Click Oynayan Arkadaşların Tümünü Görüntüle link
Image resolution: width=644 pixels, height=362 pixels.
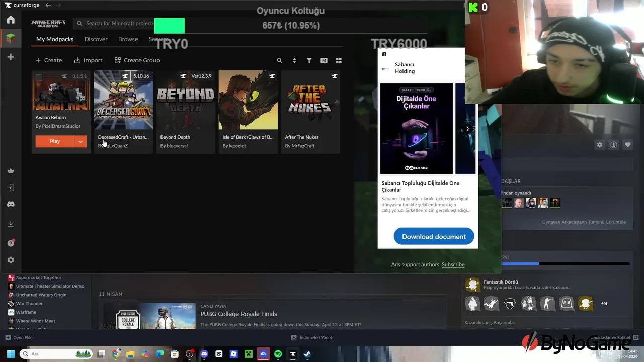(x=584, y=222)
